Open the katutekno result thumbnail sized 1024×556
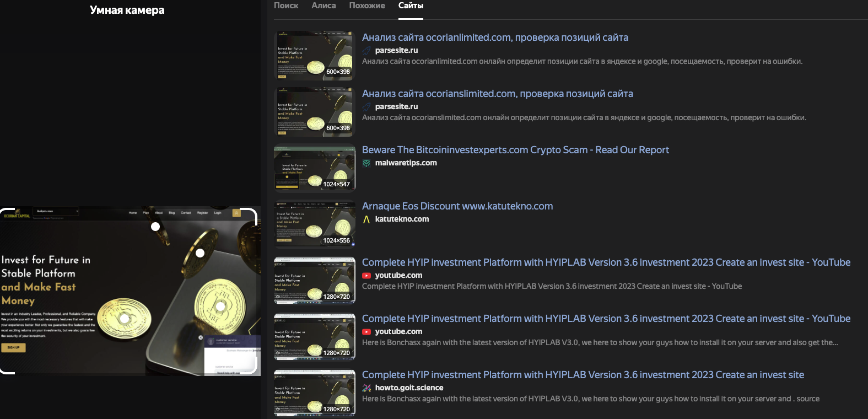The image size is (868, 419). [315, 224]
